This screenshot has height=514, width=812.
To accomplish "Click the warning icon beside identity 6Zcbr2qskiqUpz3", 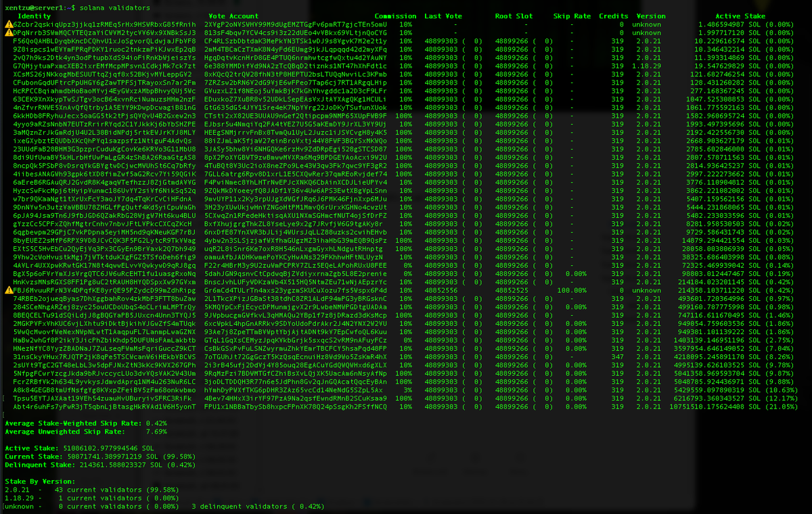I will coord(8,24).
